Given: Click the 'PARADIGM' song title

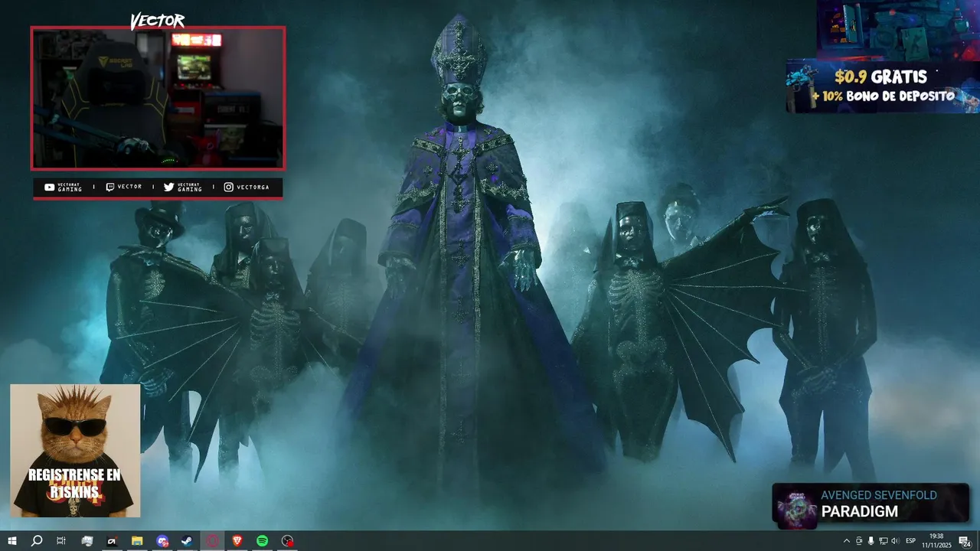Looking at the screenshot, I should 860,511.
